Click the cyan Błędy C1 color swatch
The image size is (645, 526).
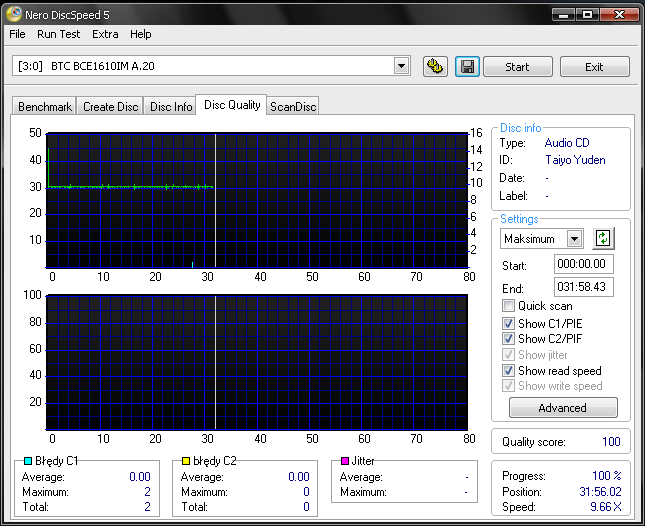point(28,461)
